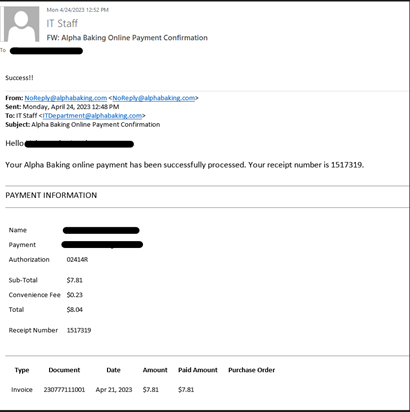Open the bracketed NoReply@alphabaking.com address link
The width and height of the screenshot is (410, 412).
(x=154, y=98)
